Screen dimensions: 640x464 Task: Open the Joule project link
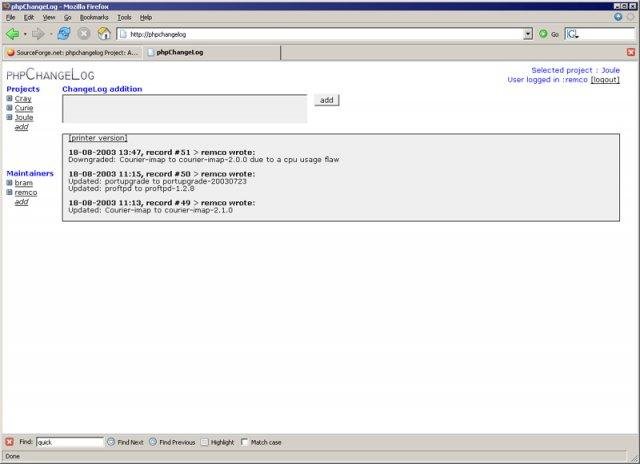point(24,118)
